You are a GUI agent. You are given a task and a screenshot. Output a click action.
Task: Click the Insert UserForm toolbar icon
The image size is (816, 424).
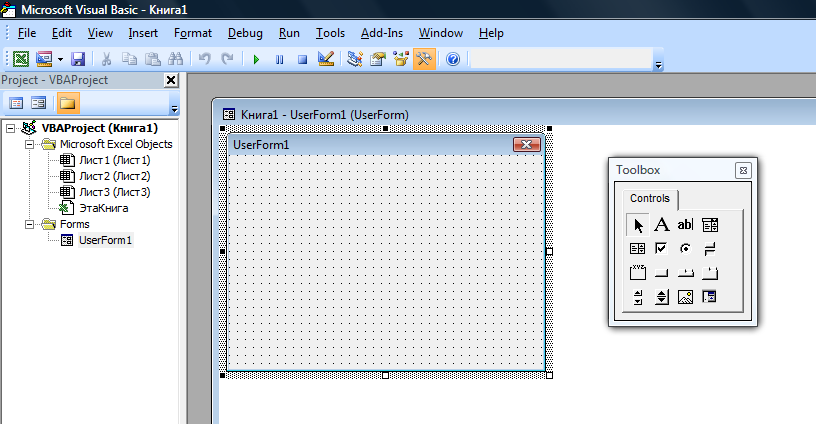click(x=44, y=59)
